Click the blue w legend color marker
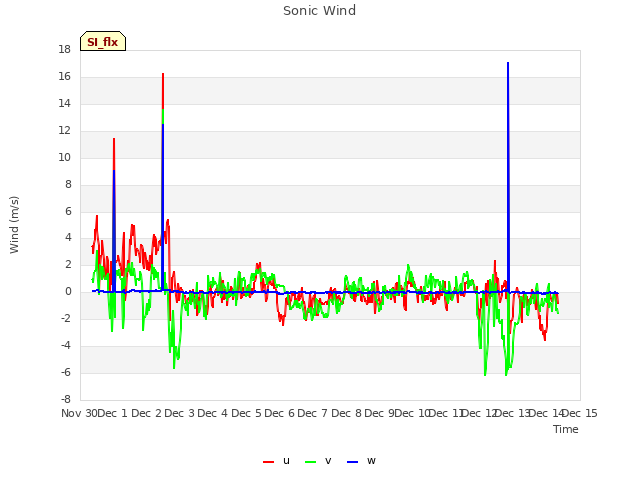The height and width of the screenshot is (480, 640). [353, 462]
